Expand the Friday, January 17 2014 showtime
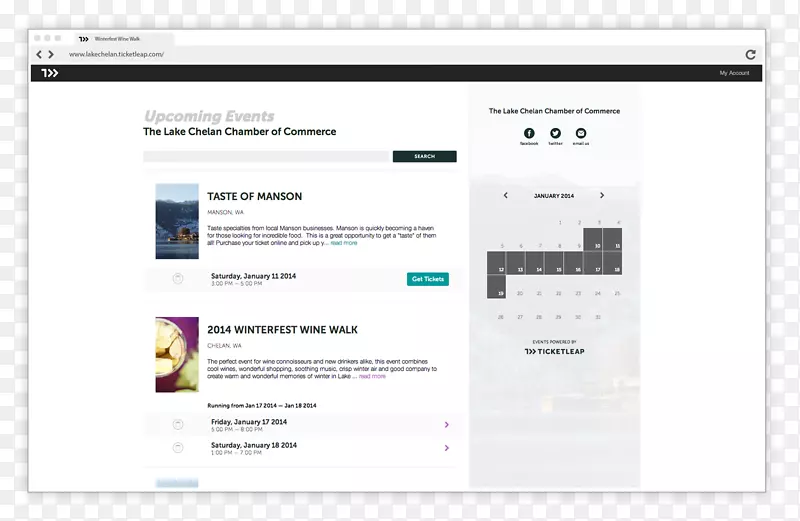Viewport: 800px width, 521px height. [446, 425]
